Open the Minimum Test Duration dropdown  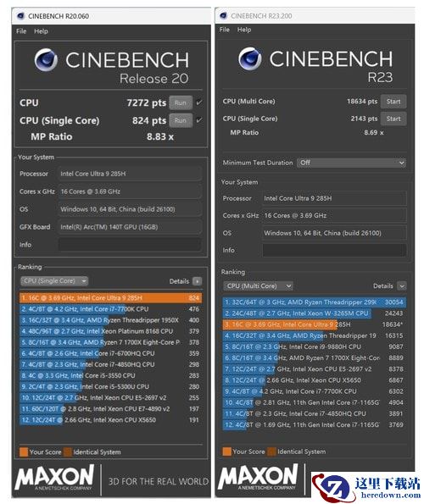[x=351, y=163]
